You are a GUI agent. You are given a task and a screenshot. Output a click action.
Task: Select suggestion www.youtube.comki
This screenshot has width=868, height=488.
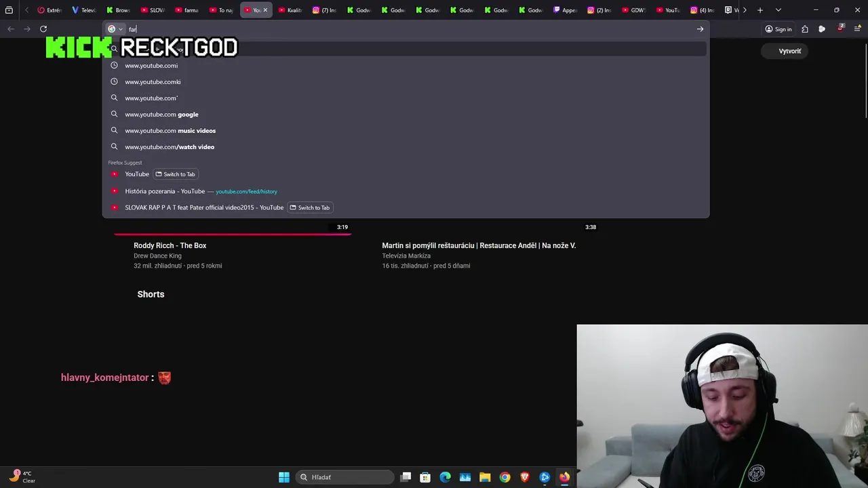click(406, 82)
